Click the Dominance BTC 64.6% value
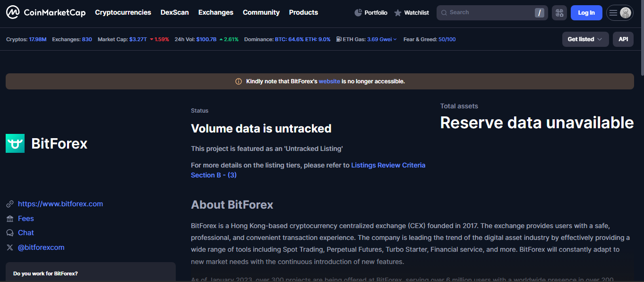 point(289,39)
